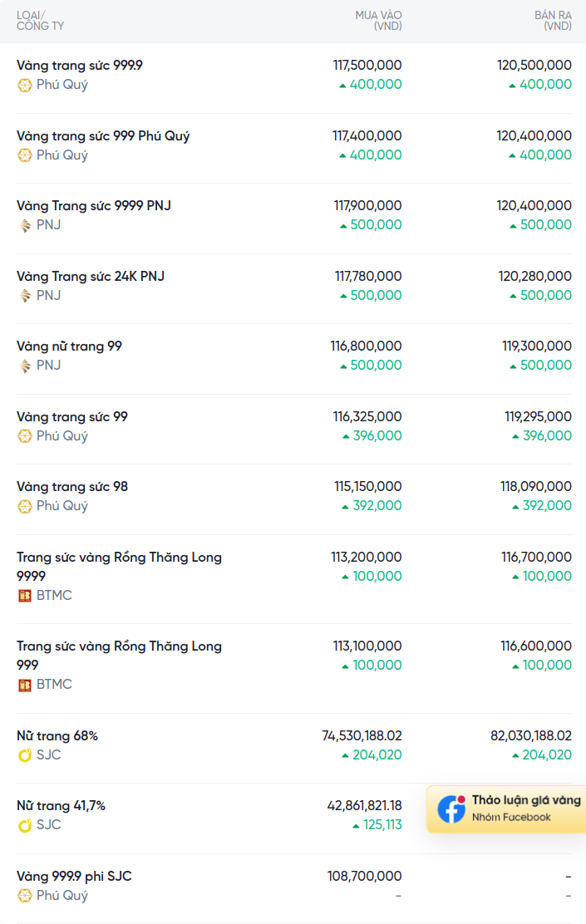This screenshot has width=586, height=924.
Task: Click the Phú Quý logo under Vàng 999.9 phi SJC
Action: pos(25,896)
